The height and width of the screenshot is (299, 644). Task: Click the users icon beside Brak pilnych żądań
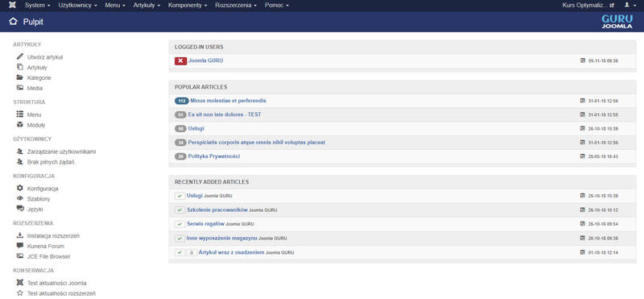coord(19,162)
